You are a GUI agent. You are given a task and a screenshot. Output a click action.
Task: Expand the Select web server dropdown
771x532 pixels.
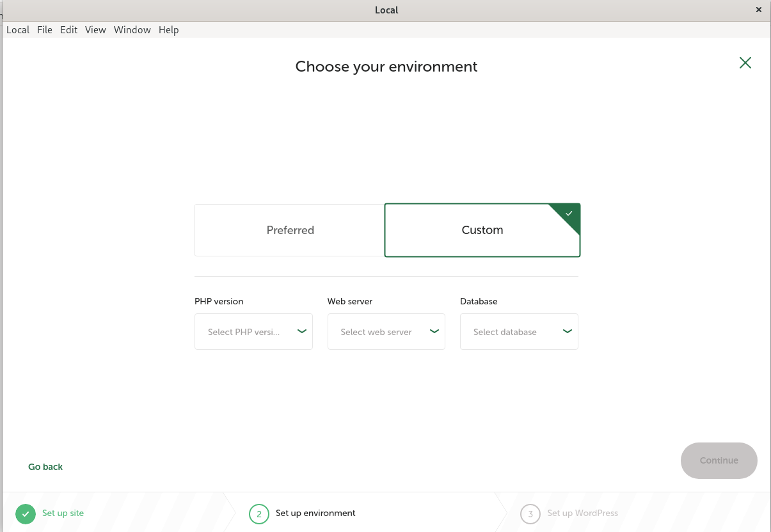point(386,331)
